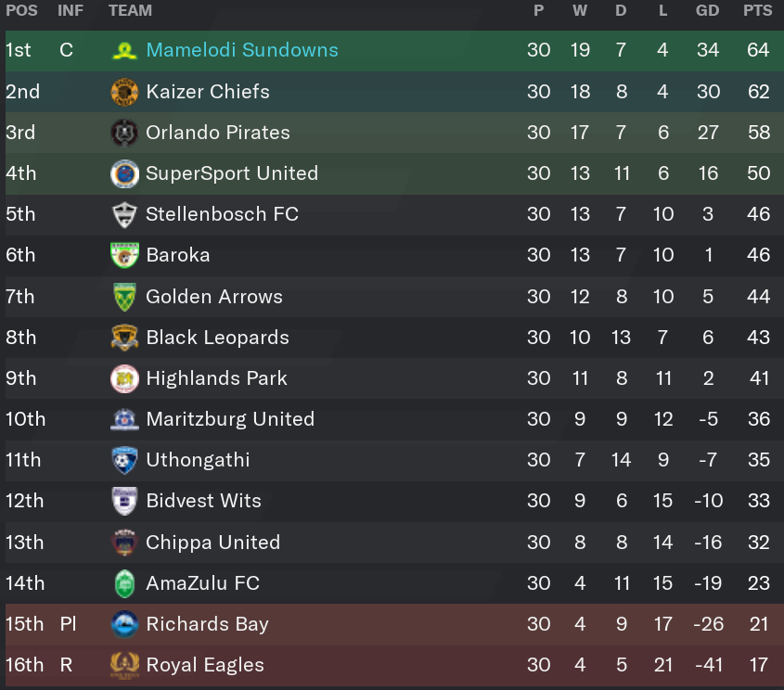Click the Highlands Park round badge

click(x=124, y=378)
